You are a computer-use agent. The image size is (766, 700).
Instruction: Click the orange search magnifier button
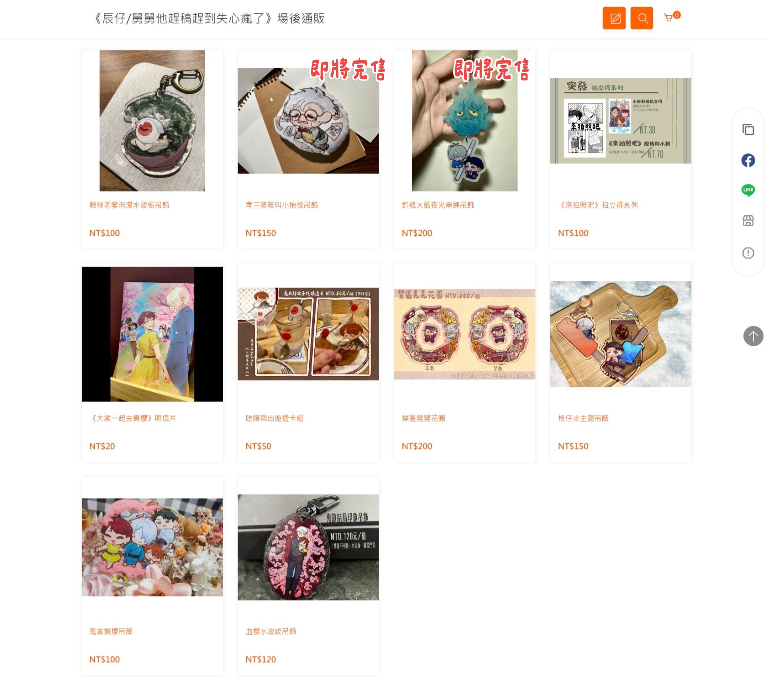tap(642, 18)
